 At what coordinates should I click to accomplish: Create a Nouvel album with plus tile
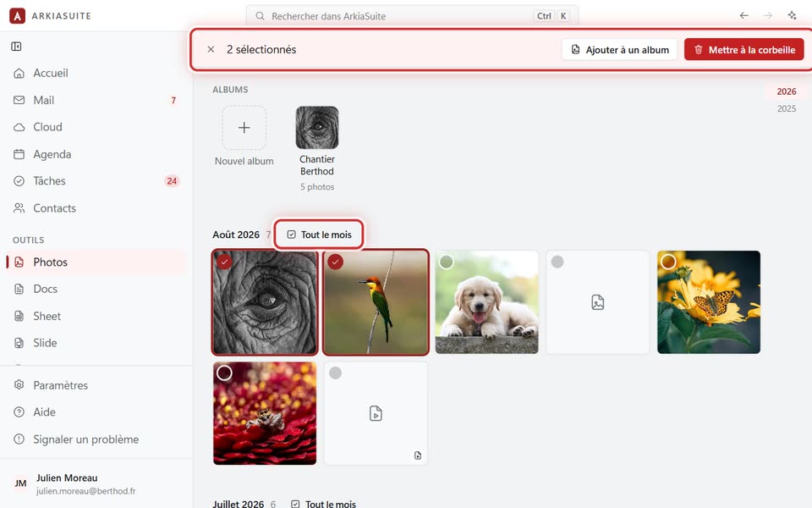coord(244,128)
